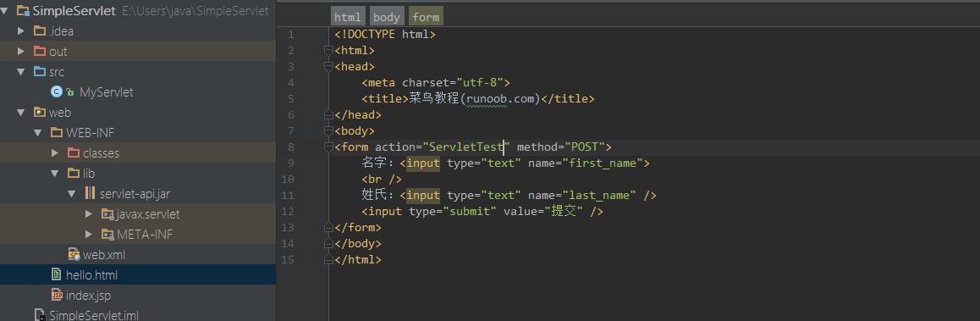Click the "last_name" attribute value
The image size is (980, 321).
[599, 196]
